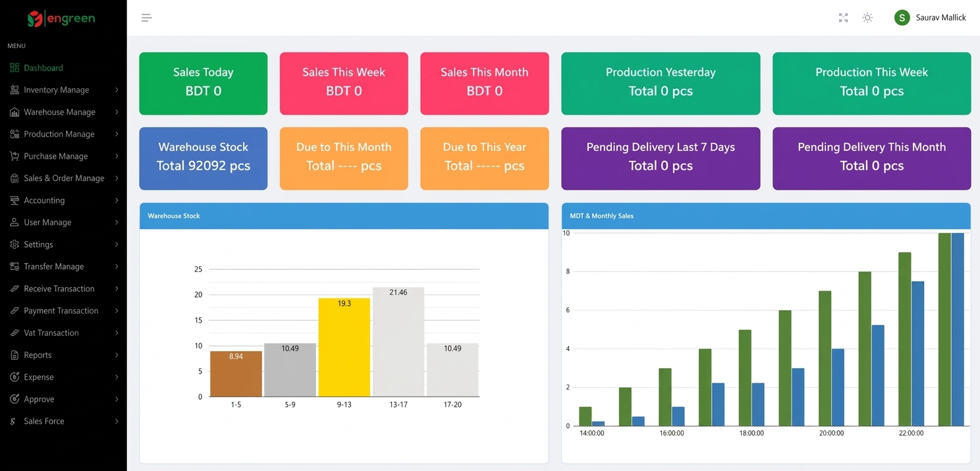
Task: Click the Receive Transaction icon
Action: coord(14,289)
